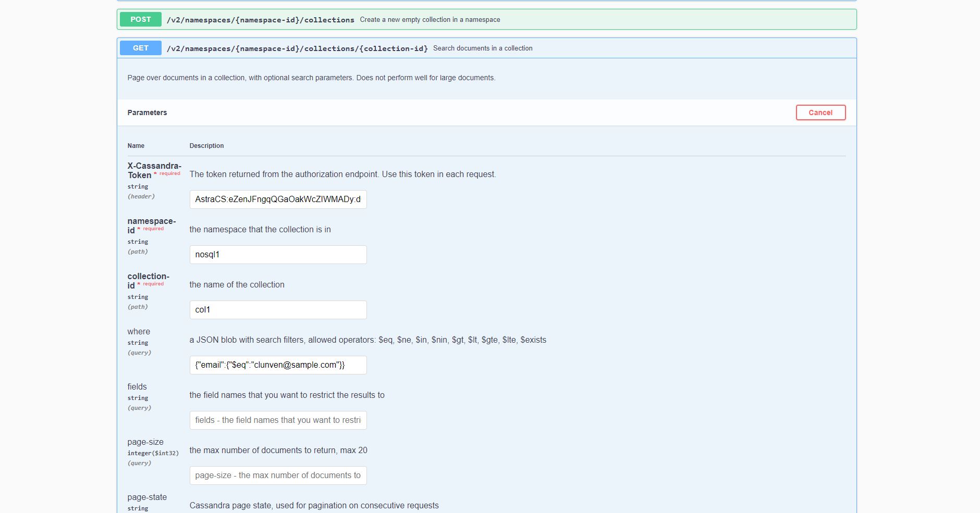Click the blue GET method badge
The width and height of the screenshot is (980, 513).
tap(141, 48)
